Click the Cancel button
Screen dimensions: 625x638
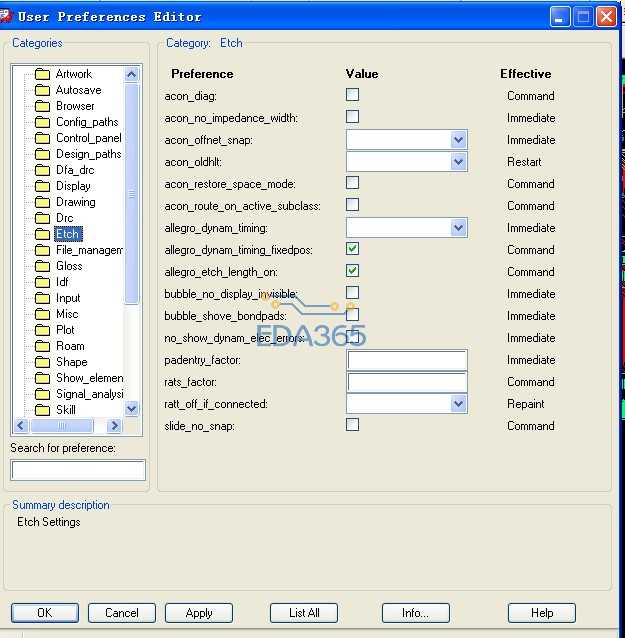pyautogui.click(x=122, y=613)
